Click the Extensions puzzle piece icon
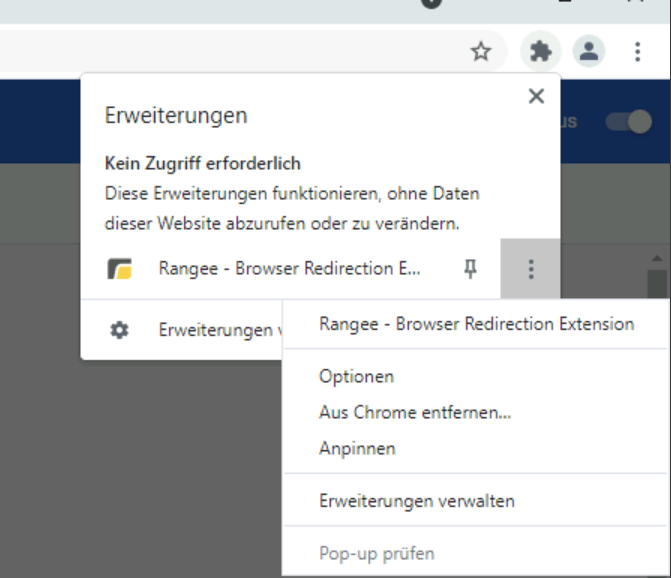The height and width of the screenshot is (578, 671). click(x=540, y=52)
